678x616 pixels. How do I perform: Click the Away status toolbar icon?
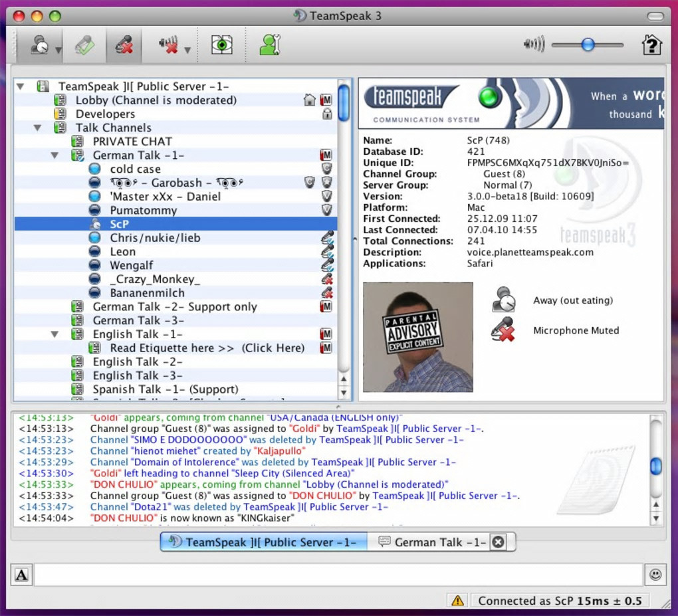(x=39, y=45)
